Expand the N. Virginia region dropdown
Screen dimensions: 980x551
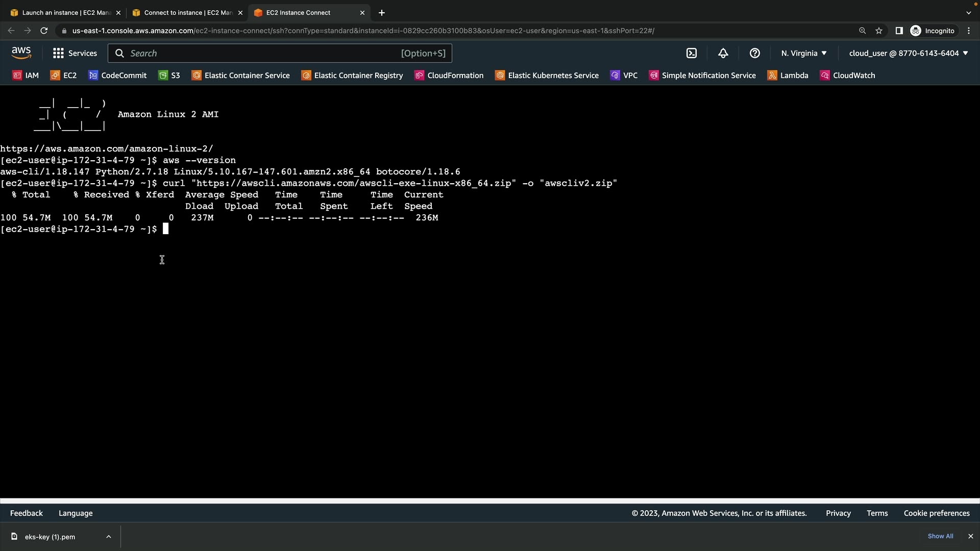coord(804,53)
